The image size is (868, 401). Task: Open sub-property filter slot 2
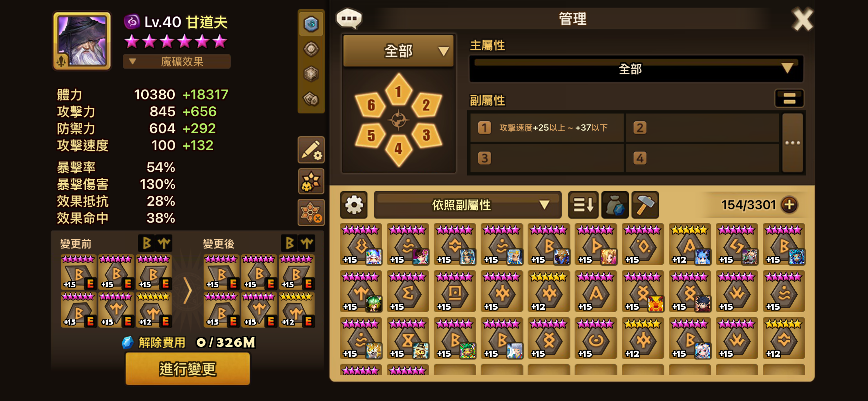tap(702, 128)
